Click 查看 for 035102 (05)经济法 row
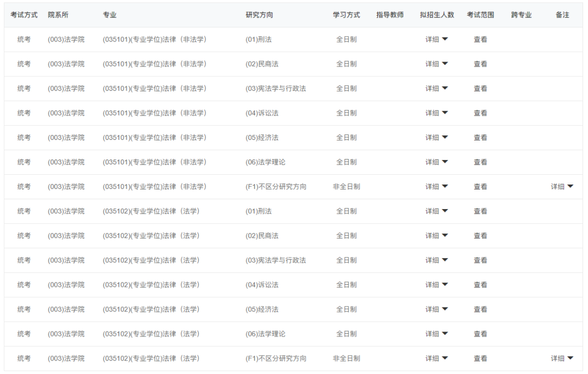 (x=480, y=309)
